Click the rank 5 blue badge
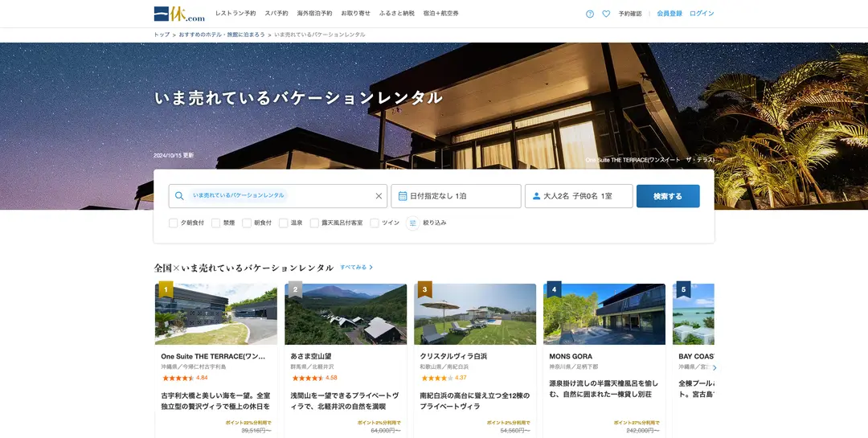Image resolution: width=868 pixels, height=438 pixels. pyautogui.click(x=683, y=289)
